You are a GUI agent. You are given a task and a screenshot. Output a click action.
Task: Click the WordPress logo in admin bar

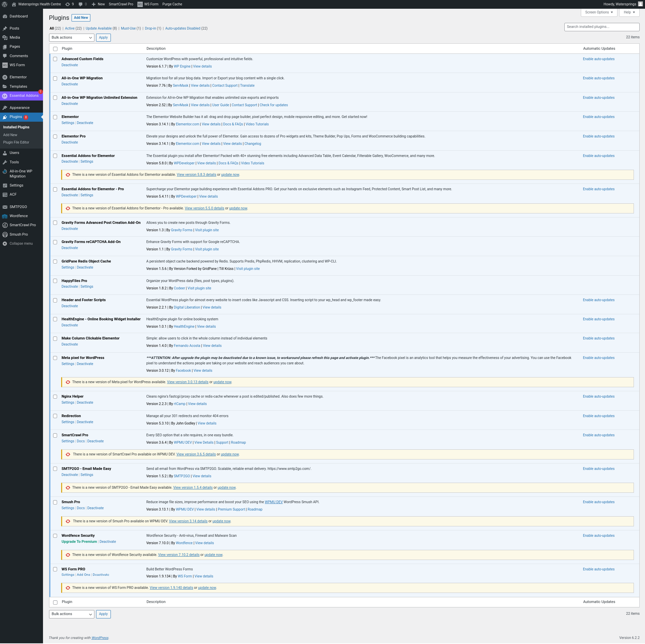[5, 4]
